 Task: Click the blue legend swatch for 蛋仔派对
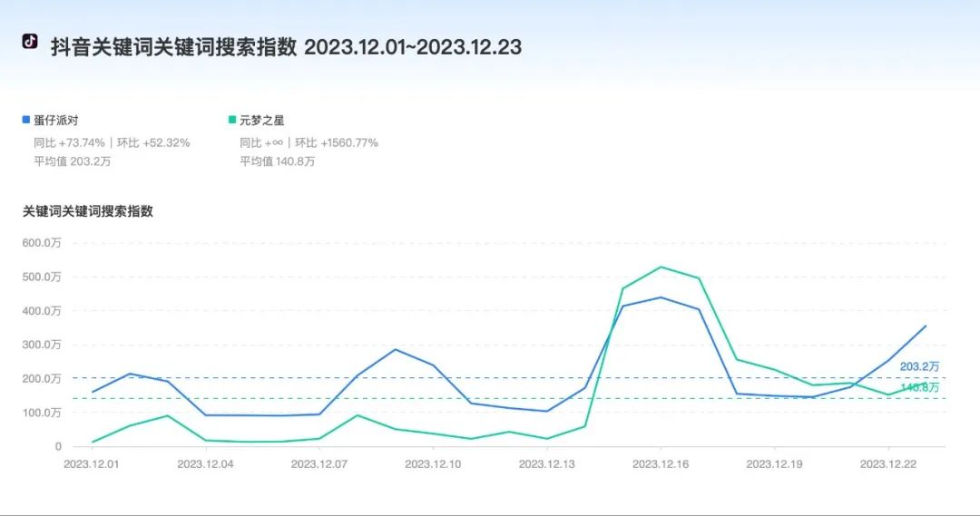click(26, 120)
